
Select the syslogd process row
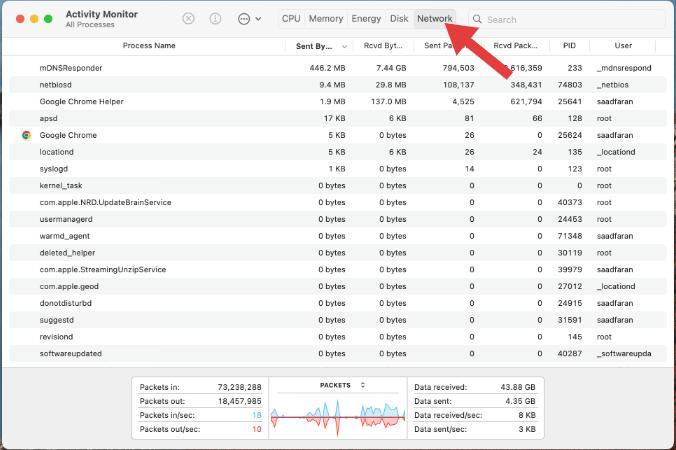(338, 169)
